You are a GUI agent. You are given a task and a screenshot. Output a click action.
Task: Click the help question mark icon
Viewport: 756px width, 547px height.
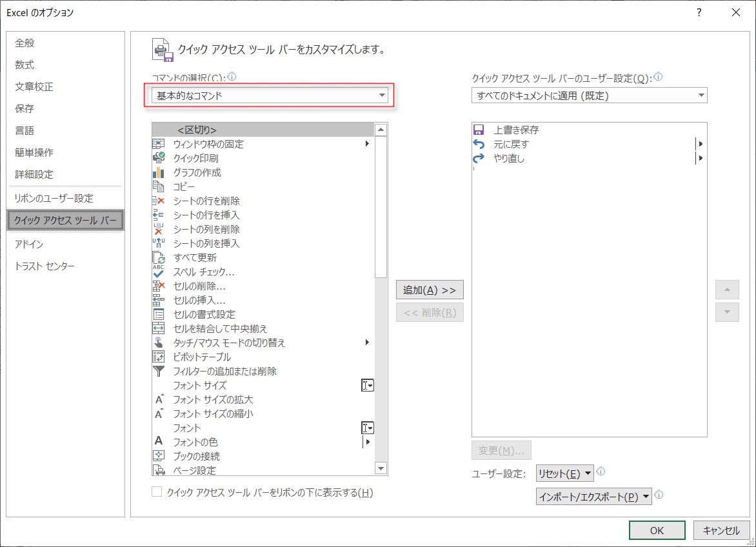[x=699, y=12]
